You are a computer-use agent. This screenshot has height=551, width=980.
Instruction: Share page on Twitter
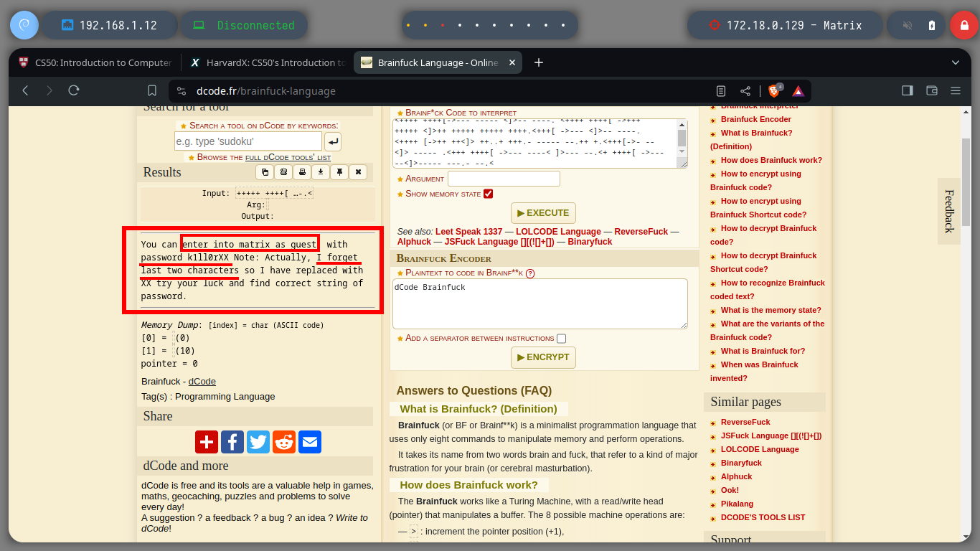(x=258, y=442)
